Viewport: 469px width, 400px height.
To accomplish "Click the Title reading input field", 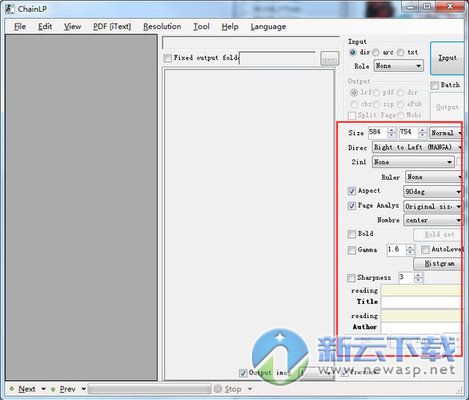I will (421, 290).
